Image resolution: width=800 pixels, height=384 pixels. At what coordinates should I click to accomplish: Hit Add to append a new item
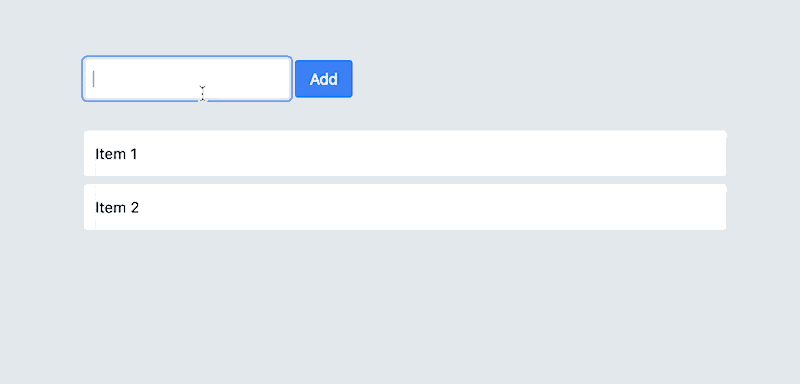click(323, 79)
